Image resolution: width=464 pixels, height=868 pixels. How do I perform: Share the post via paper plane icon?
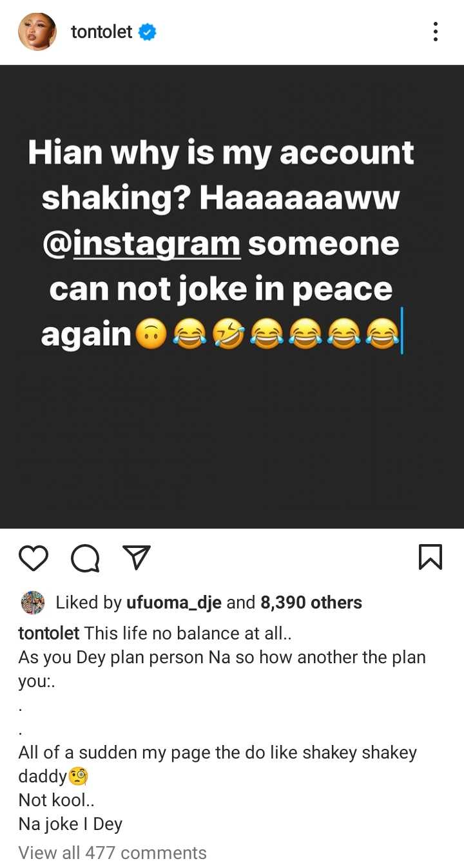point(137,557)
